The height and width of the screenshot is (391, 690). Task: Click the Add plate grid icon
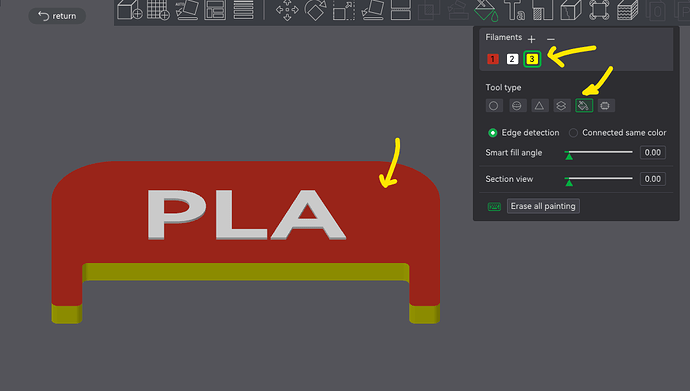[158, 10]
